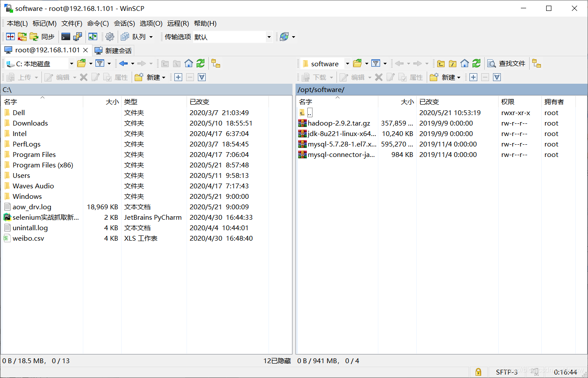Click the 查找文件 find files button
The width and height of the screenshot is (588, 378).
point(506,64)
